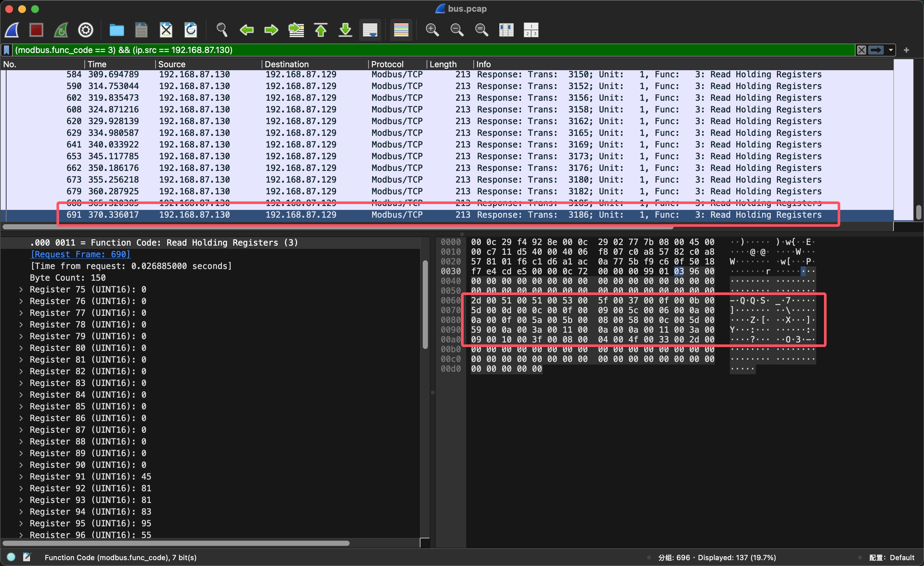Close this capture file icon
This screenshot has height=566, width=924.
click(166, 30)
